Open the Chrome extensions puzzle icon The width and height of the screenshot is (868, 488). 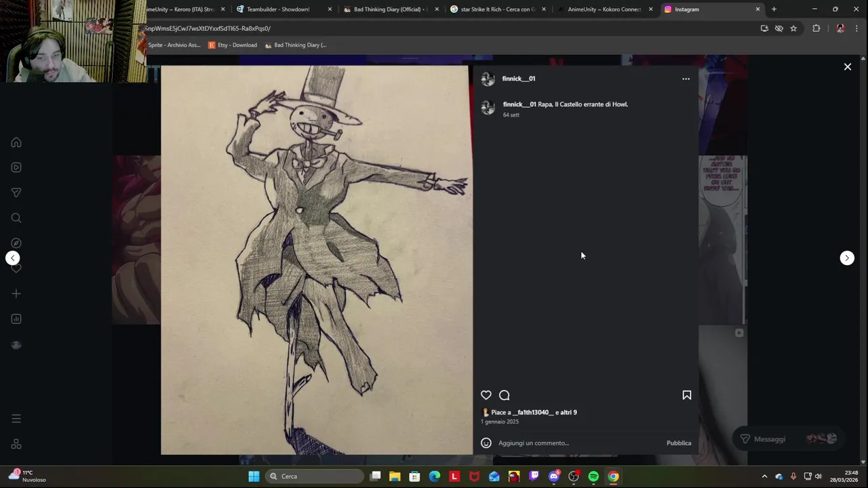coord(816,28)
